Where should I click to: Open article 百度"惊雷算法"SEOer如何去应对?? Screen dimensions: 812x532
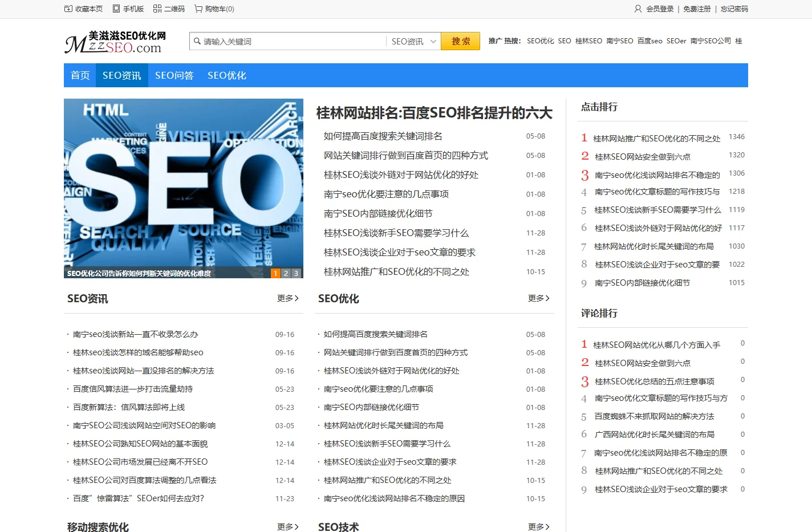tap(139, 499)
